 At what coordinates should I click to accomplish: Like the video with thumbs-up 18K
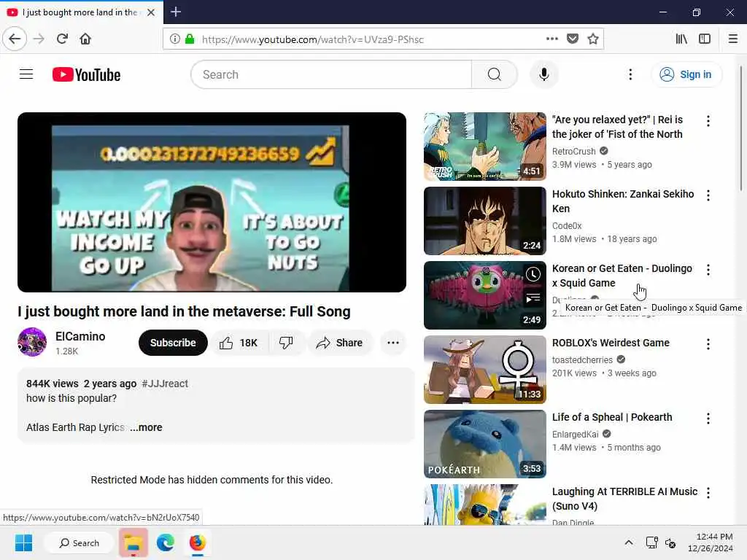pyautogui.click(x=239, y=343)
